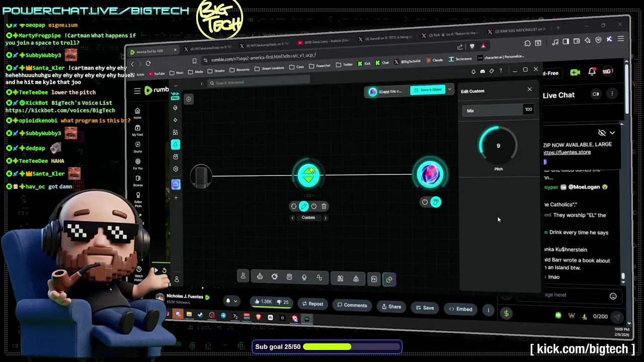Select microphone effect in bottom toolbar

coord(304,278)
